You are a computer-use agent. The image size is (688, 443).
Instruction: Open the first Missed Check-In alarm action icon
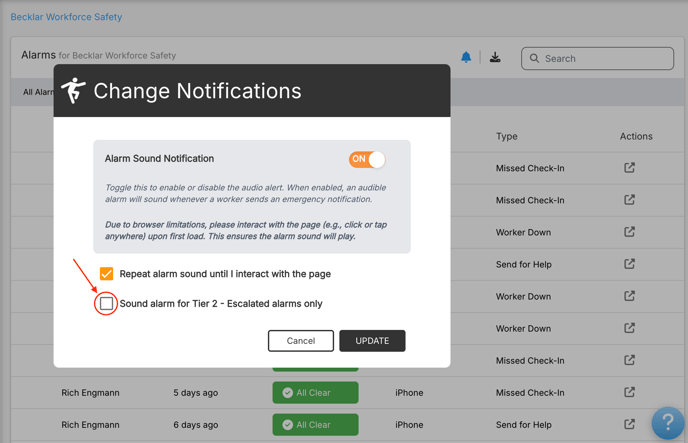coord(629,168)
